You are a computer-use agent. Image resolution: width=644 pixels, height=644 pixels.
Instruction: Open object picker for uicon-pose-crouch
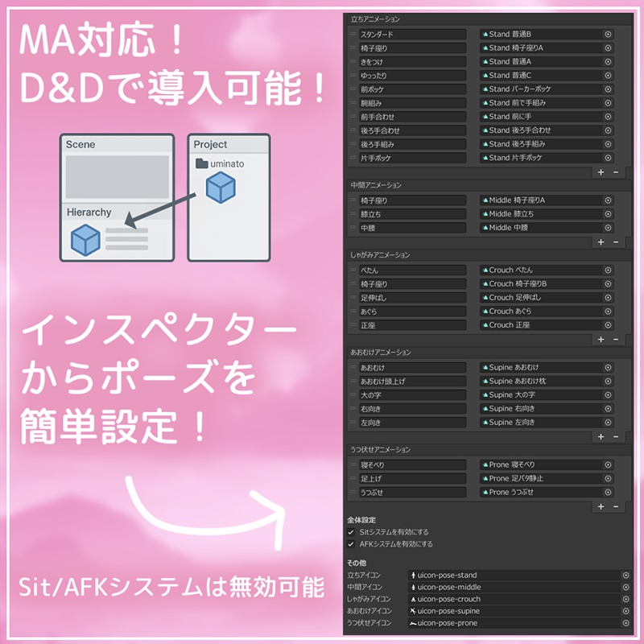pyautogui.click(x=626, y=599)
